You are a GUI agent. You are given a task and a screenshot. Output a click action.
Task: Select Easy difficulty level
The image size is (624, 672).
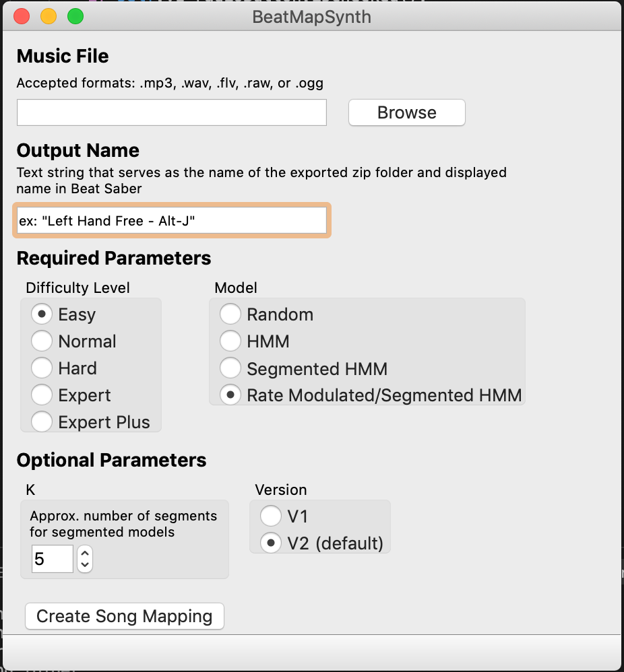(42, 314)
